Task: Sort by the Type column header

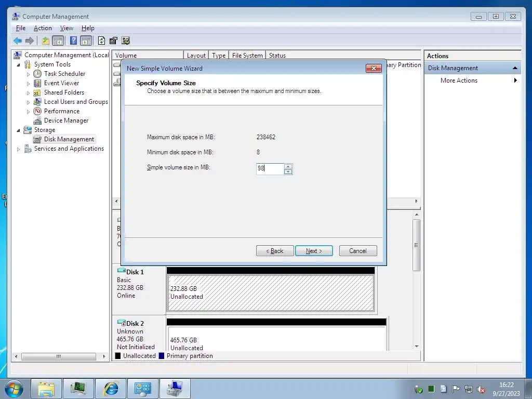Action: pos(219,55)
